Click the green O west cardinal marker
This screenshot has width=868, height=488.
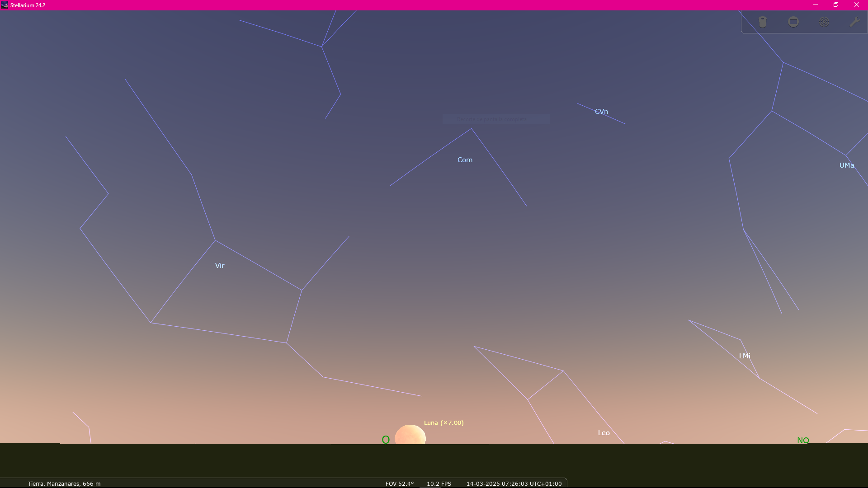386,440
